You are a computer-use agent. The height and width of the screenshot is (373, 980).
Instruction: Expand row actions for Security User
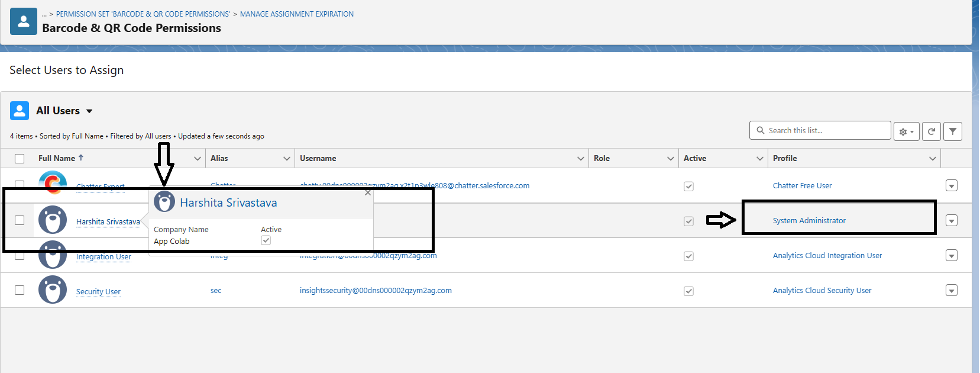951,291
